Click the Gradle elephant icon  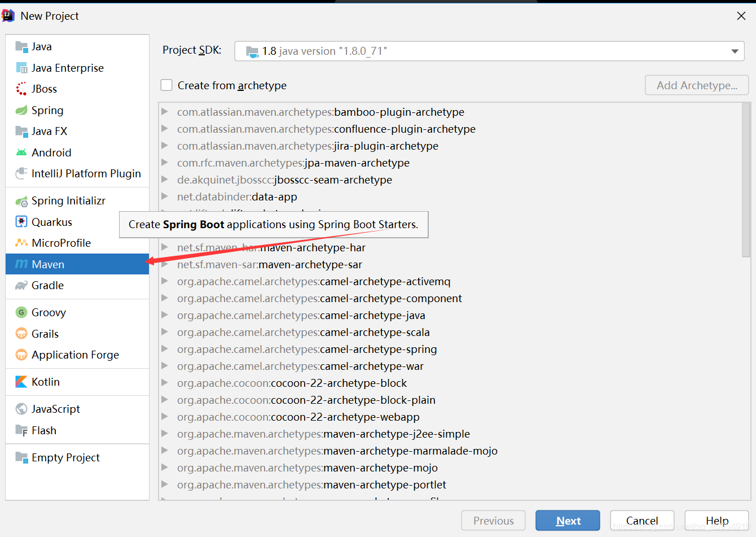click(21, 286)
